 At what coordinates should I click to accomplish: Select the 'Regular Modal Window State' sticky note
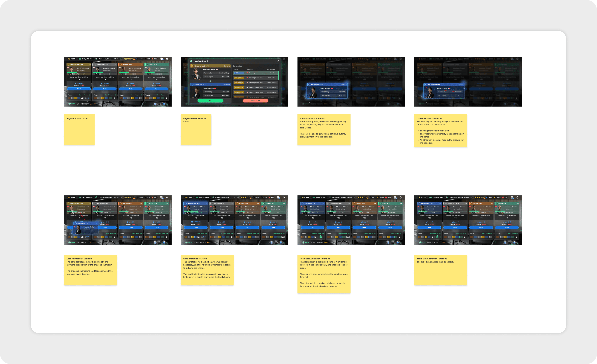(x=196, y=130)
